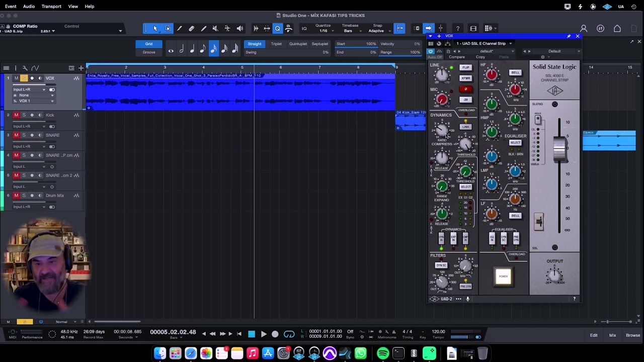Select the Paint (pencil) tool

click(x=204, y=29)
